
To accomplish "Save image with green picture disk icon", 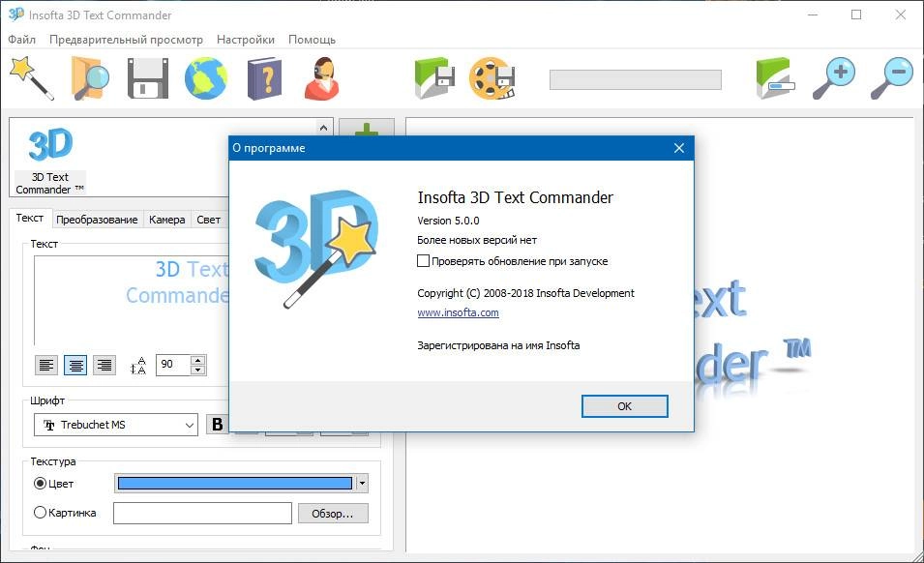I will [434, 77].
